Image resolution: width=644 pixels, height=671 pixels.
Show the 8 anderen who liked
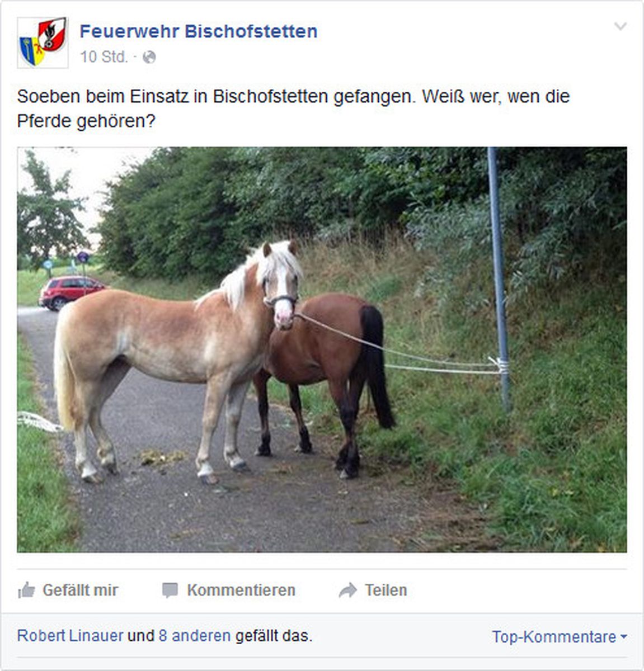195,636
